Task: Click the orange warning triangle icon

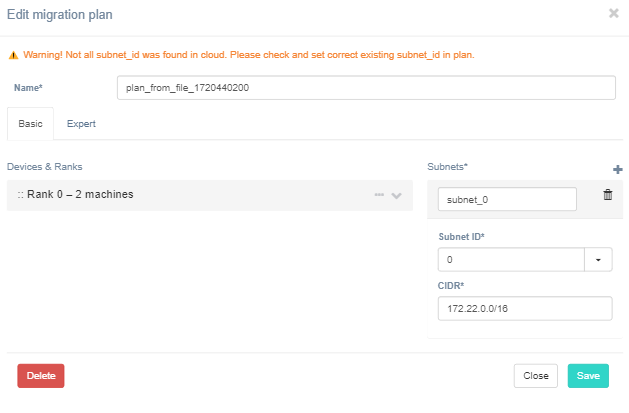Action: tap(13, 55)
